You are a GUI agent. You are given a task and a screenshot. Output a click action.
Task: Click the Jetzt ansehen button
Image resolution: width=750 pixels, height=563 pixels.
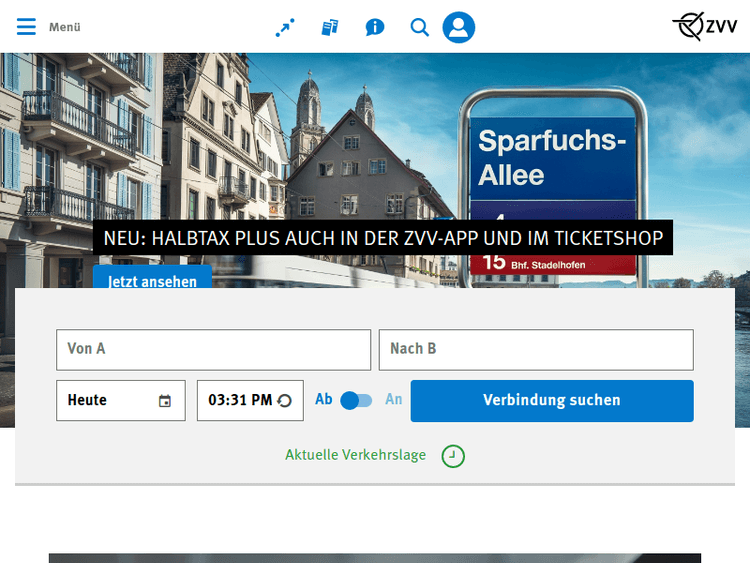[152, 277]
